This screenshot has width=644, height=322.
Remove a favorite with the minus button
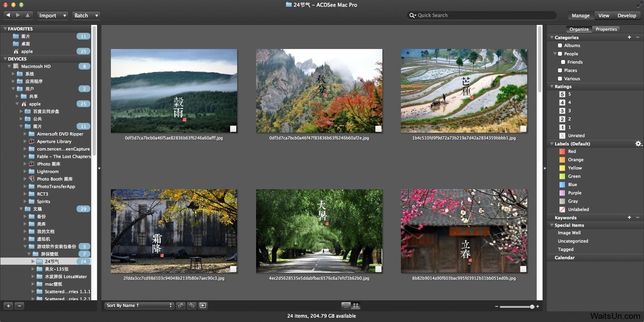point(19,306)
